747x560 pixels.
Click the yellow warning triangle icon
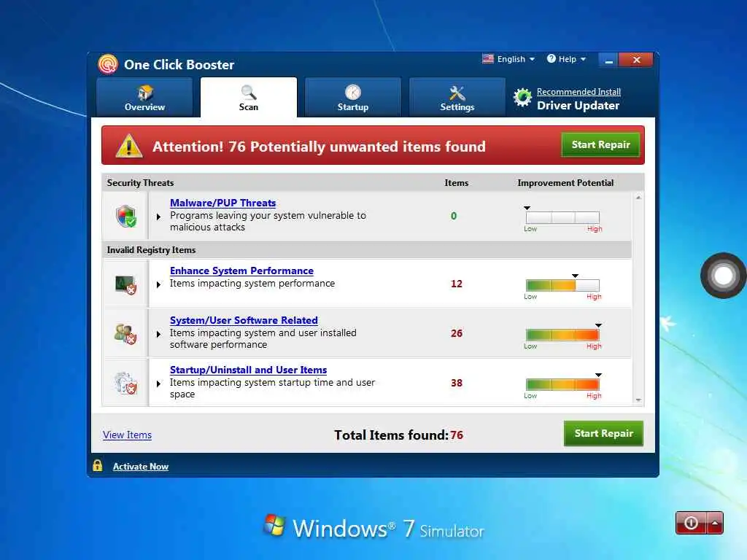coord(128,146)
